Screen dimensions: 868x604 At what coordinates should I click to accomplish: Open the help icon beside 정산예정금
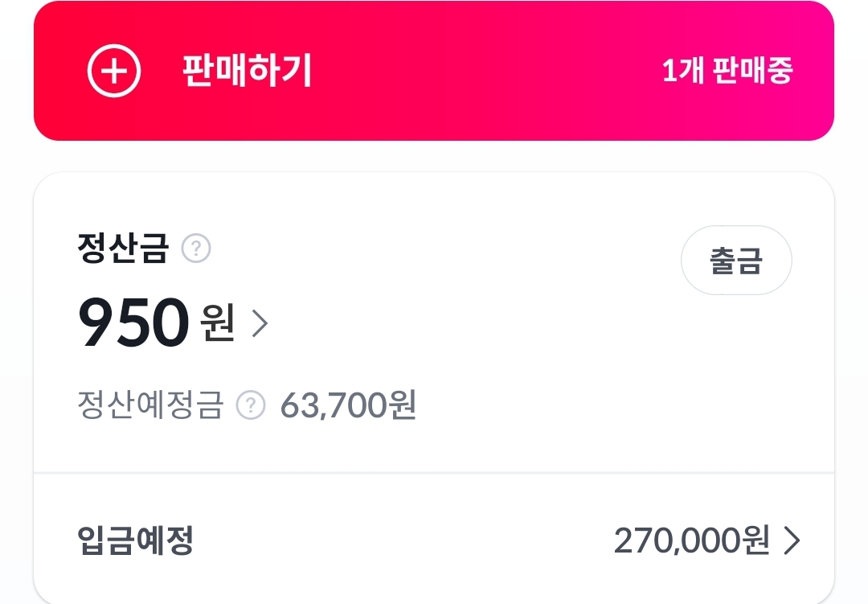pos(251,405)
